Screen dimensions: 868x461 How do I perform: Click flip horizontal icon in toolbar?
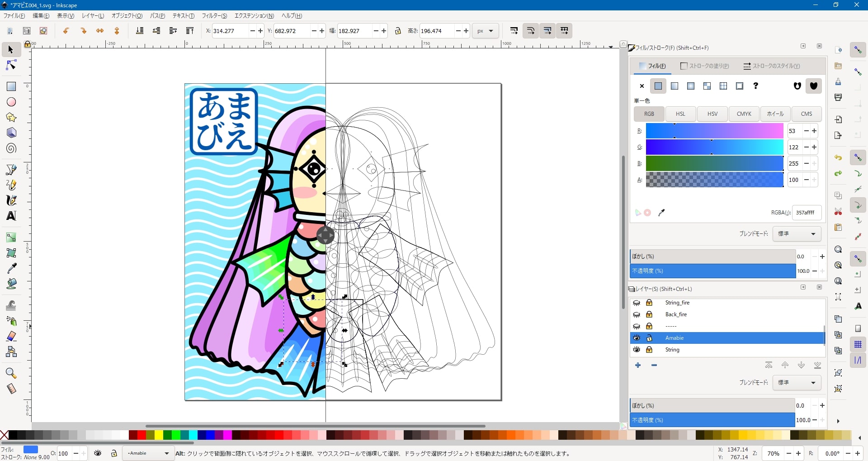[100, 31]
